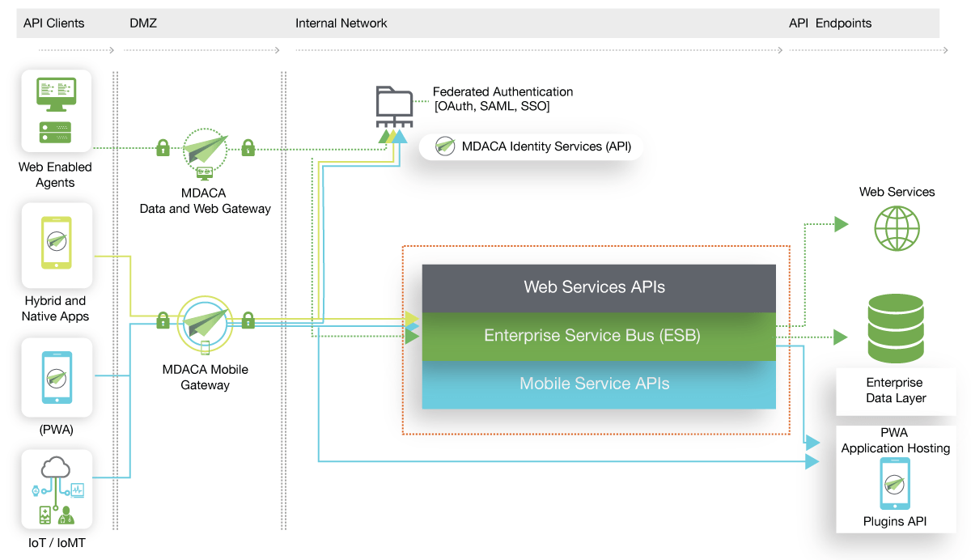Click the (PWA) label
971x560 pixels.
point(56,430)
